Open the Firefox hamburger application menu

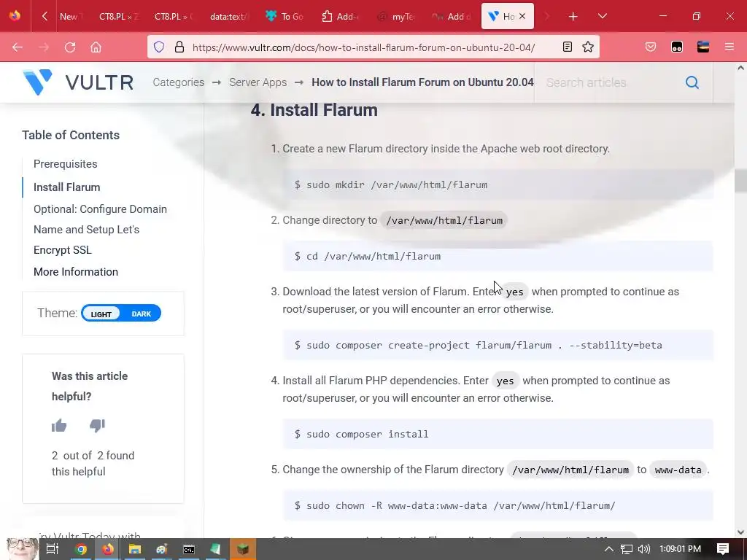point(729,47)
